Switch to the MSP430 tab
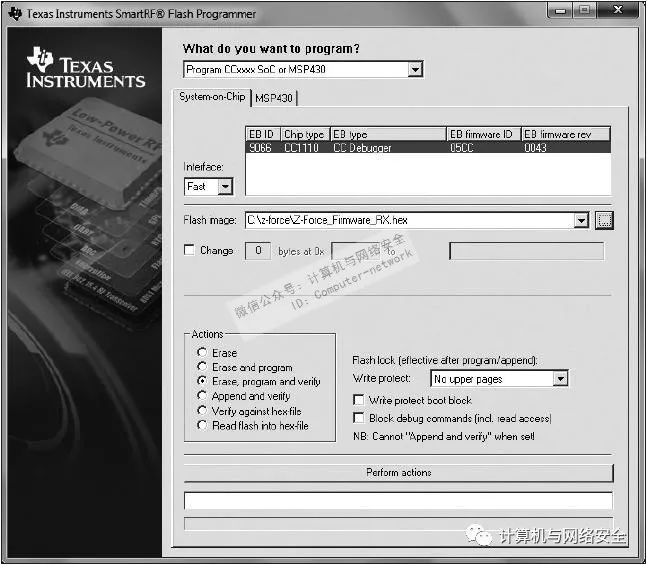The height and width of the screenshot is (565, 647). (x=274, y=98)
